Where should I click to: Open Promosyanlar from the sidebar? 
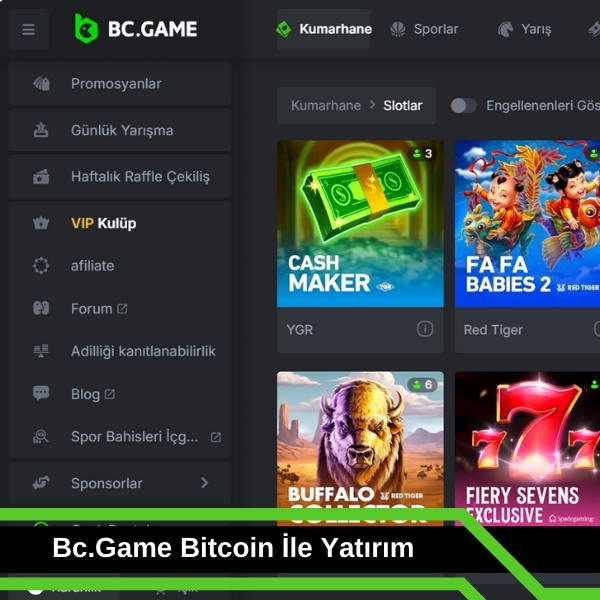(119, 83)
